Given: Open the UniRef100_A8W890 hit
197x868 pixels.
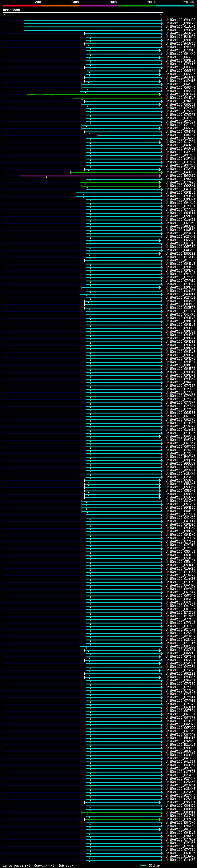Looking at the screenshot, I should [180, 226].
